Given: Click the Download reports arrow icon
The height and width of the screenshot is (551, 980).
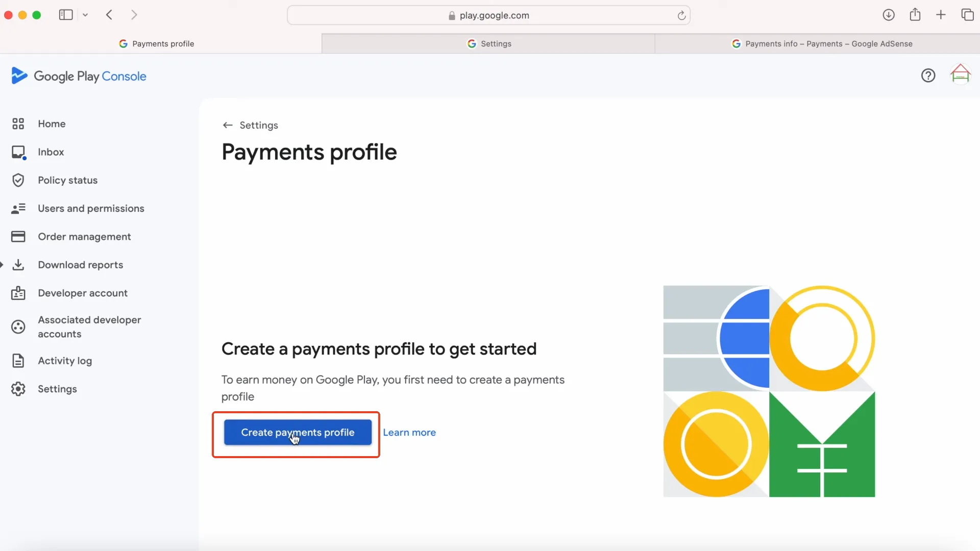Looking at the screenshot, I should [18, 265].
